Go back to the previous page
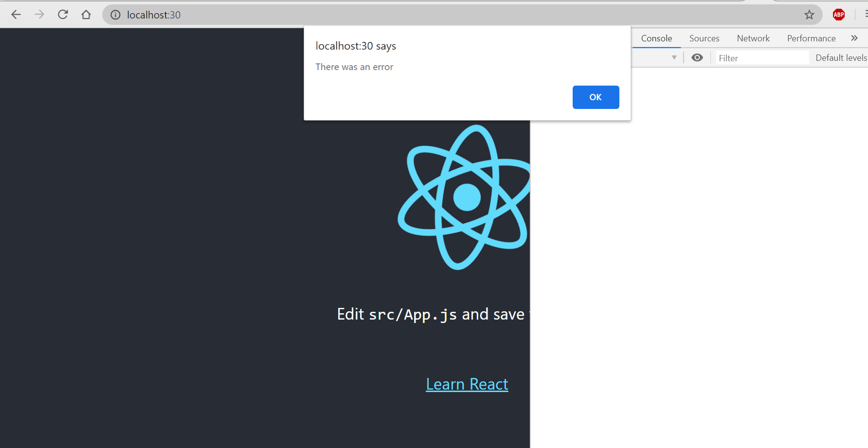 16,15
